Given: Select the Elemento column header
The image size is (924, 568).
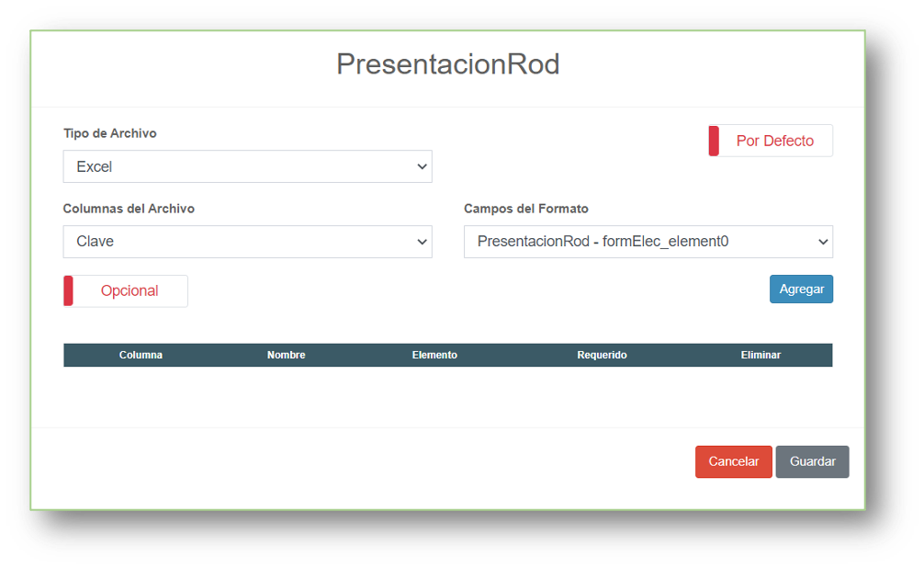Looking at the screenshot, I should (434, 355).
